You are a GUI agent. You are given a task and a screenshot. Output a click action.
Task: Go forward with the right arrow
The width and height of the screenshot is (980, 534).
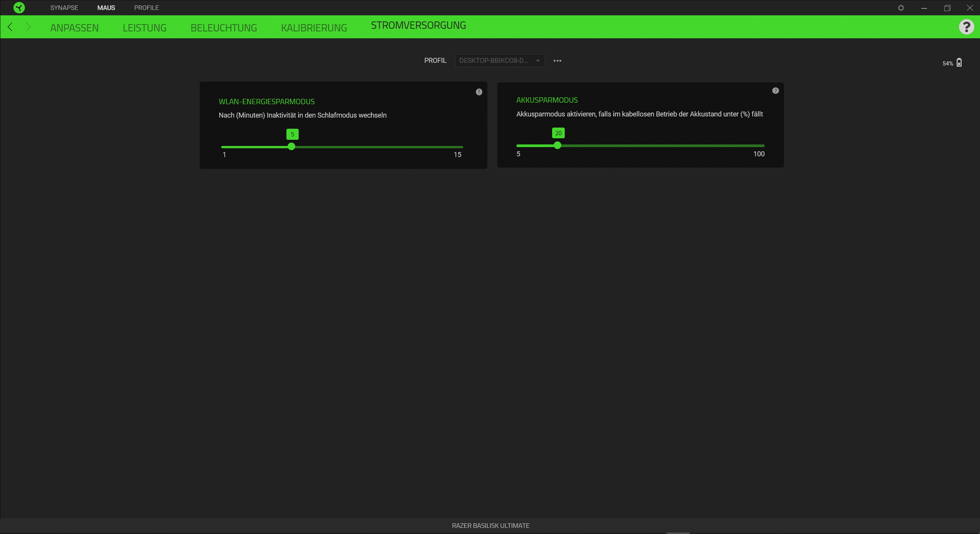(x=28, y=27)
